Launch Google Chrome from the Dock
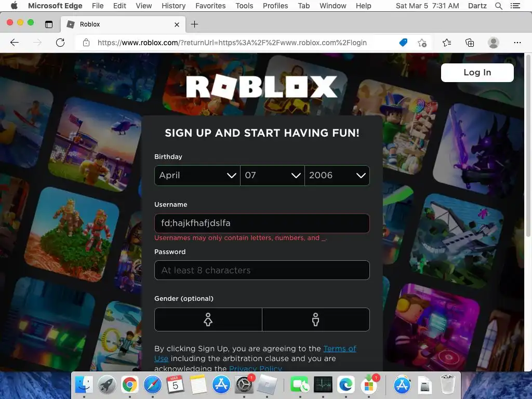Viewport: 532px width, 399px height. [130, 385]
